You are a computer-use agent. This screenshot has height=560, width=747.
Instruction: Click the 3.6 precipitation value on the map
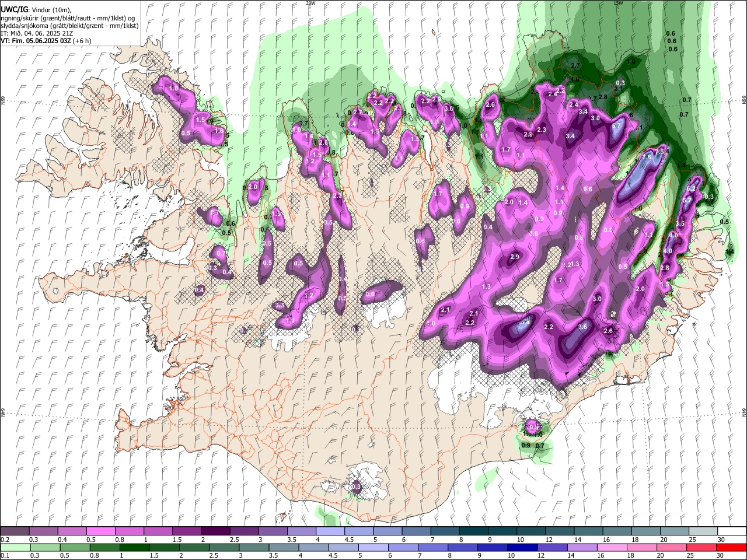click(x=582, y=327)
